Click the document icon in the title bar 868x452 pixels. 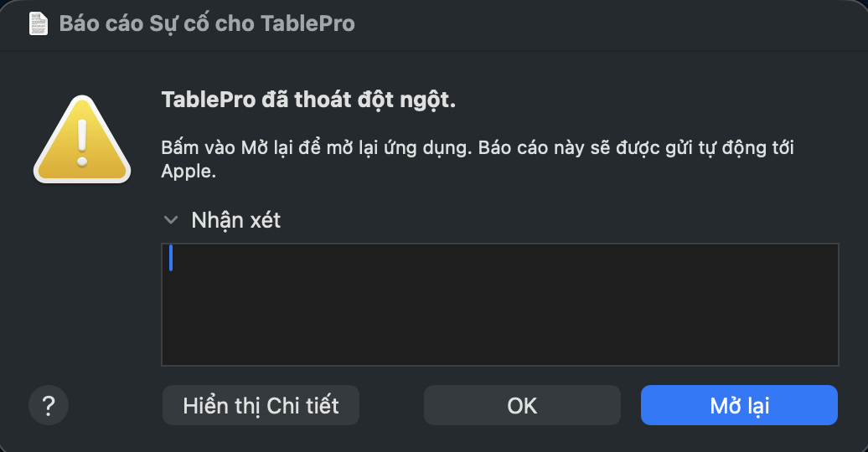pyautogui.click(x=39, y=23)
